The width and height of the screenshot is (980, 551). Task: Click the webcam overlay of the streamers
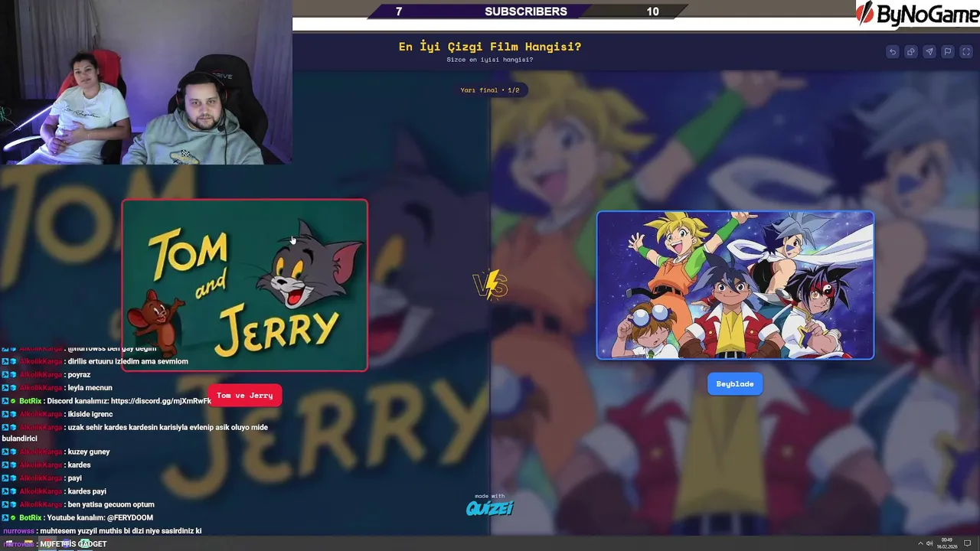pos(145,82)
